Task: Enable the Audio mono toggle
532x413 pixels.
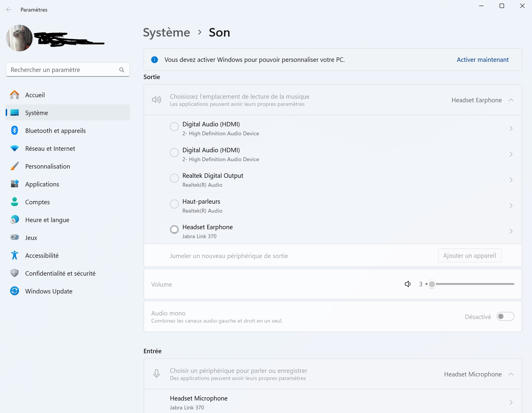Action: tap(505, 317)
